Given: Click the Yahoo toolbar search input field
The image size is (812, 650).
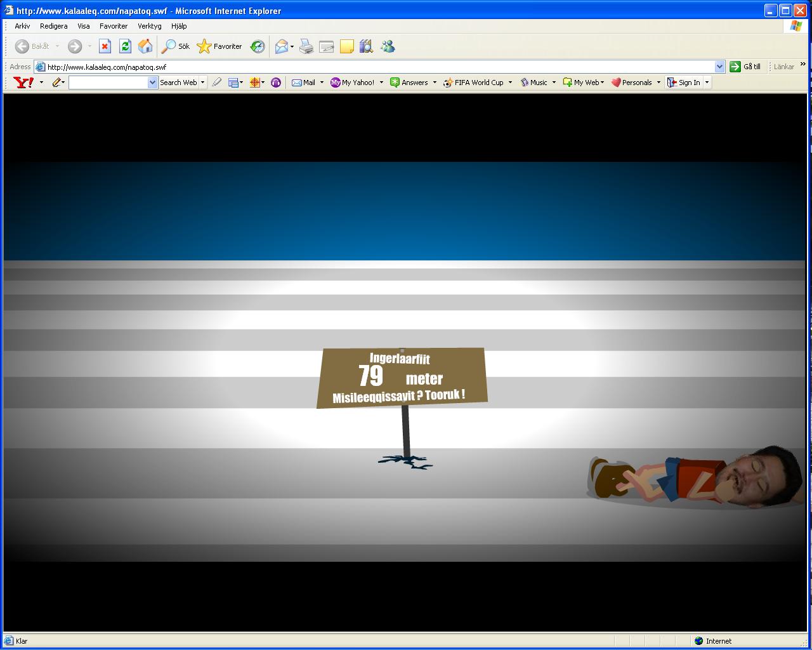Looking at the screenshot, I should pos(108,83).
